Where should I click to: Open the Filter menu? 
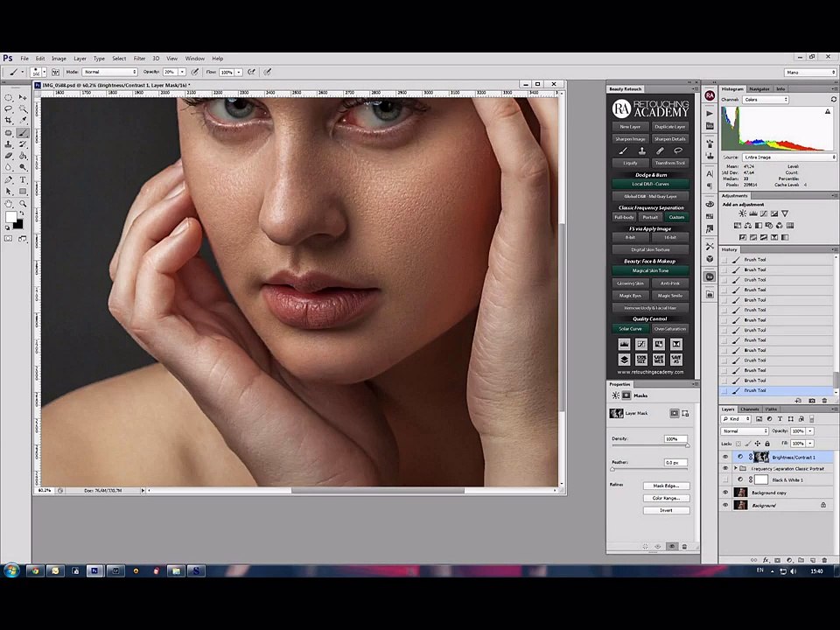[x=139, y=59]
